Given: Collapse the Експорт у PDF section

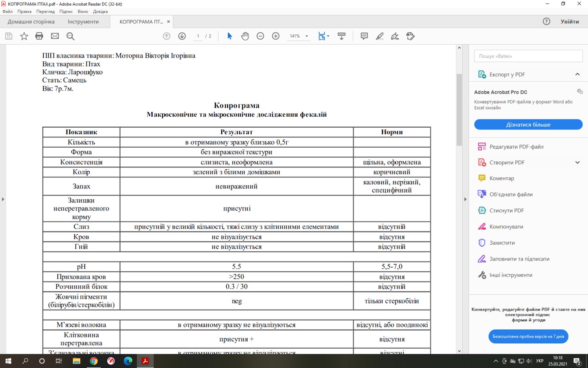Looking at the screenshot, I should 577,74.
